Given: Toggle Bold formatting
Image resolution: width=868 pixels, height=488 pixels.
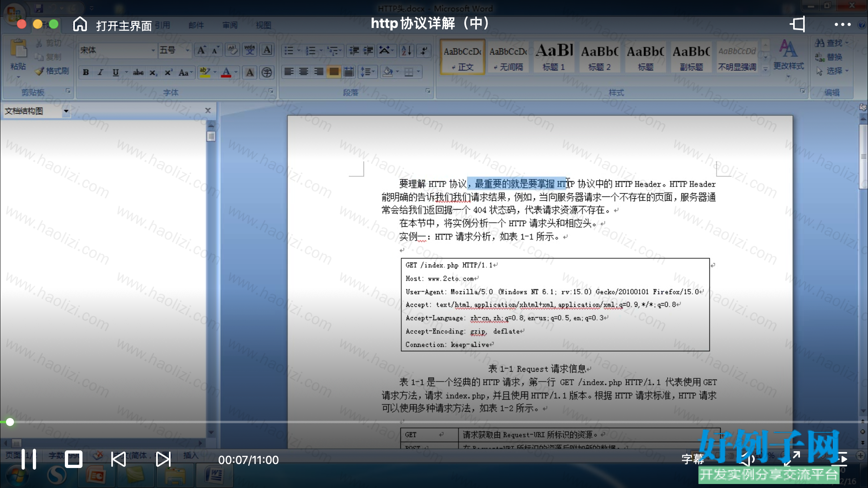Looking at the screenshot, I should click(86, 72).
